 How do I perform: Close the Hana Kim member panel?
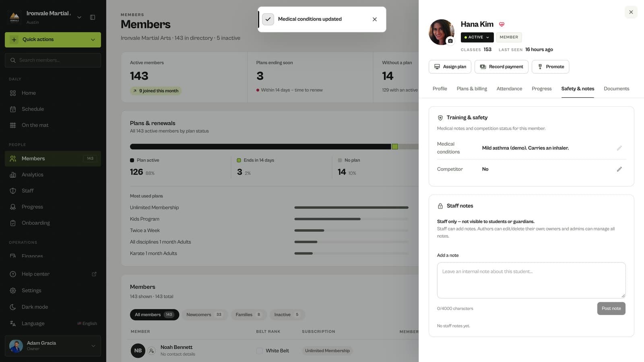pyautogui.click(x=631, y=12)
